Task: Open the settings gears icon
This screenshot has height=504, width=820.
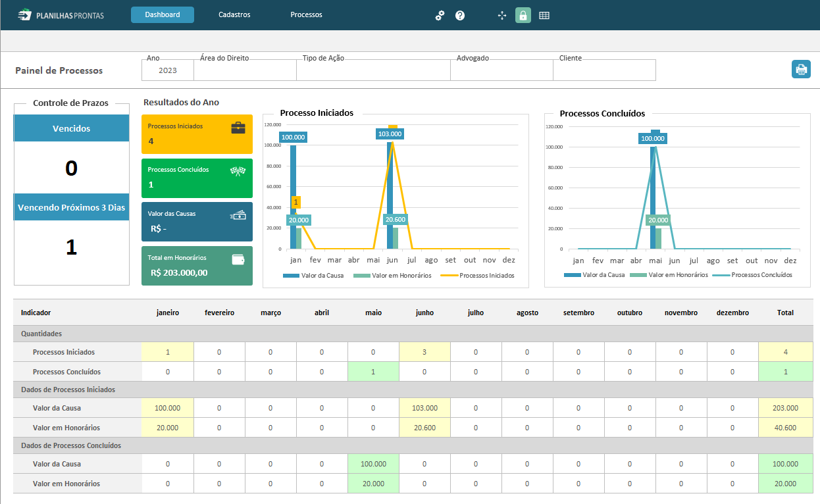Action: tap(440, 15)
